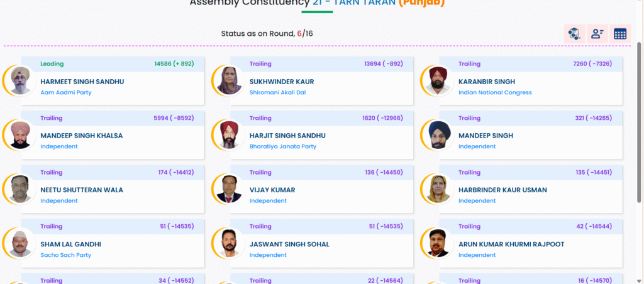Open Karanbir Singh's profile picture
Image resolution: width=644 pixels, height=284 pixels.
click(x=438, y=81)
